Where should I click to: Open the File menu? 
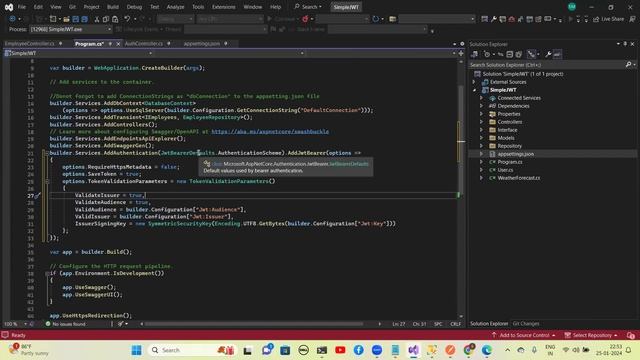(x=22, y=7)
